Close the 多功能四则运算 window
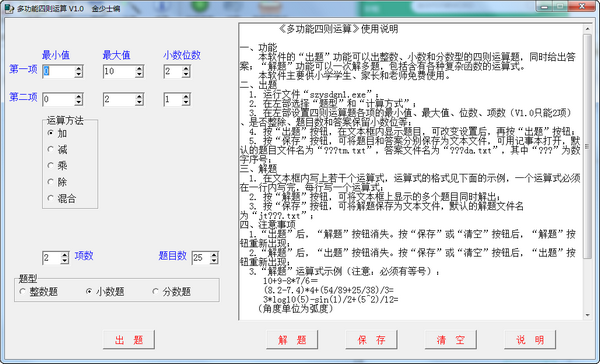The width and height of the screenshot is (600, 364). coord(582,6)
